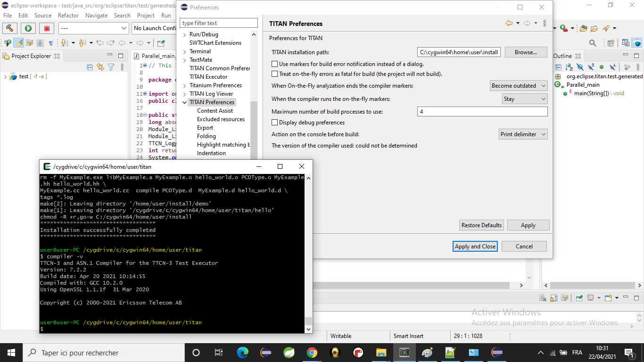Open File menu in Eclipse
Image resolution: width=644 pixels, height=362 pixels.
[x=8, y=16]
